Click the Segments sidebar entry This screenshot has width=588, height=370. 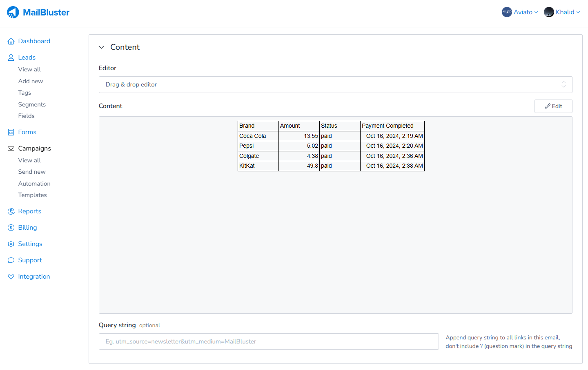[32, 104]
